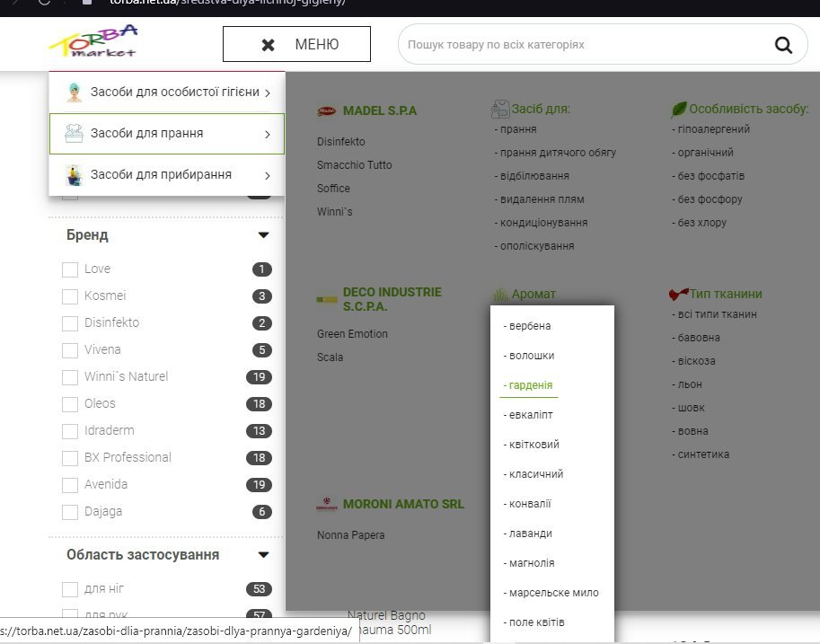
Task: Click the cleaning supplies category icon
Action: coord(75,175)
